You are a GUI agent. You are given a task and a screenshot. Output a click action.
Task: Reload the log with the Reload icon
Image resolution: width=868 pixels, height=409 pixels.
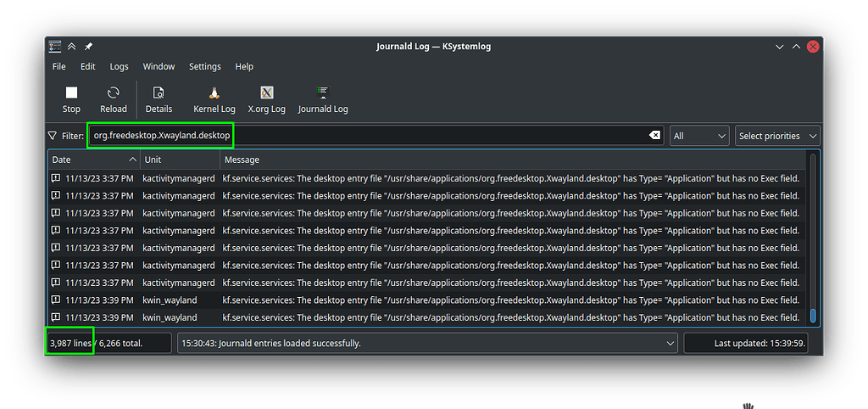coord(113,92)
